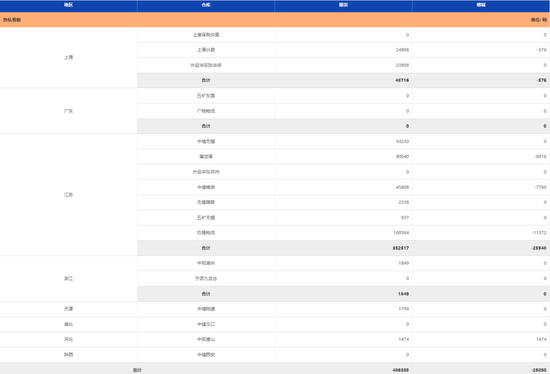Click the 仓库 column header
Viewport: 550px width, 374px height.
tap(206, 5)
